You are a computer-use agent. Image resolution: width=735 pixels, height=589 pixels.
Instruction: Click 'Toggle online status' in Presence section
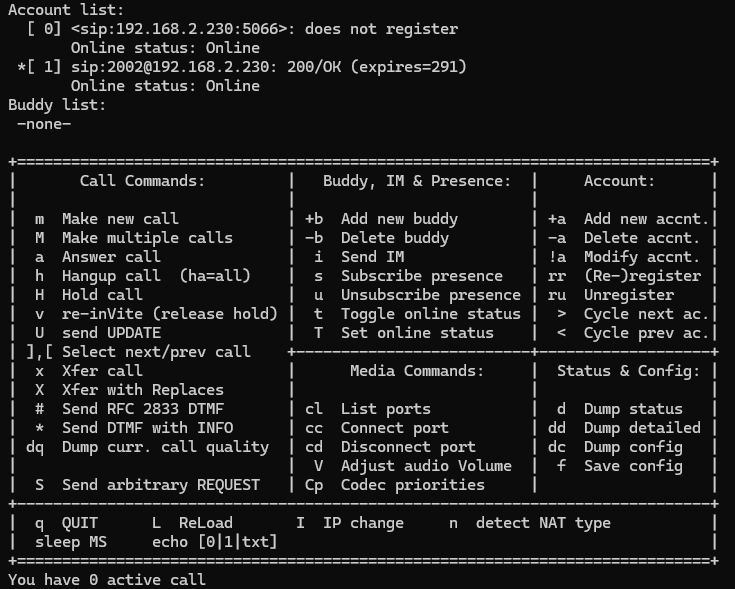[x=430, y=314]
